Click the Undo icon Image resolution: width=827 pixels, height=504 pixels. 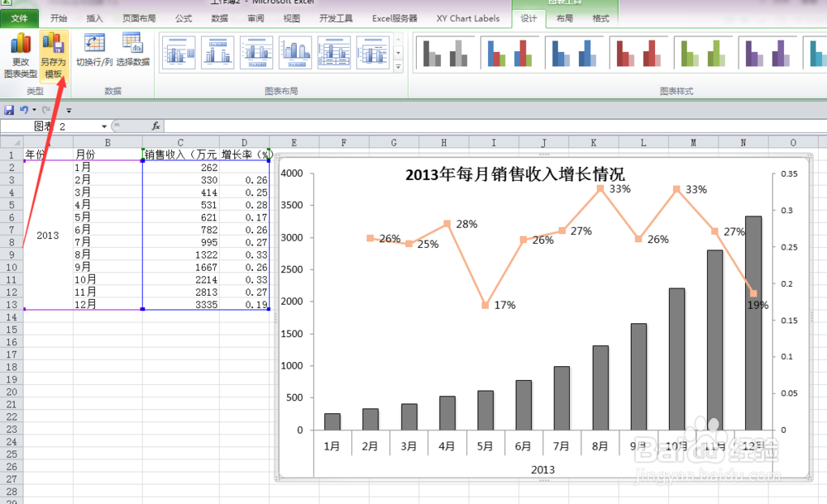22,110
